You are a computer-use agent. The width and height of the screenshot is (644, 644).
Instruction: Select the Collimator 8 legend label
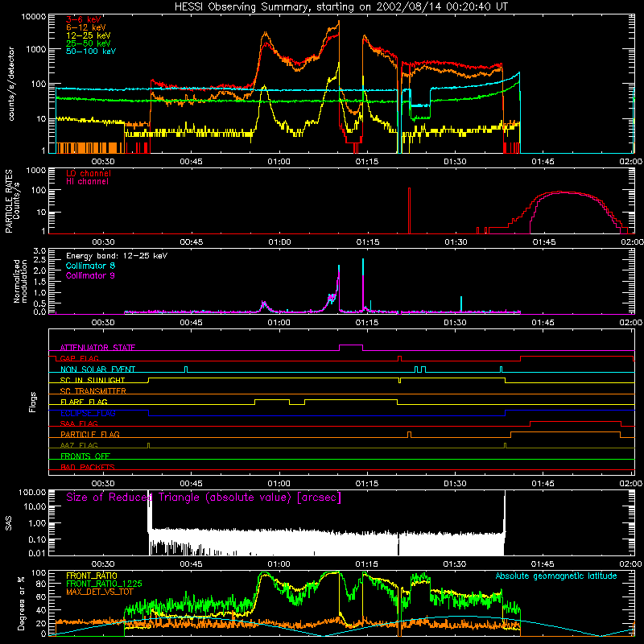coord(90,266)
